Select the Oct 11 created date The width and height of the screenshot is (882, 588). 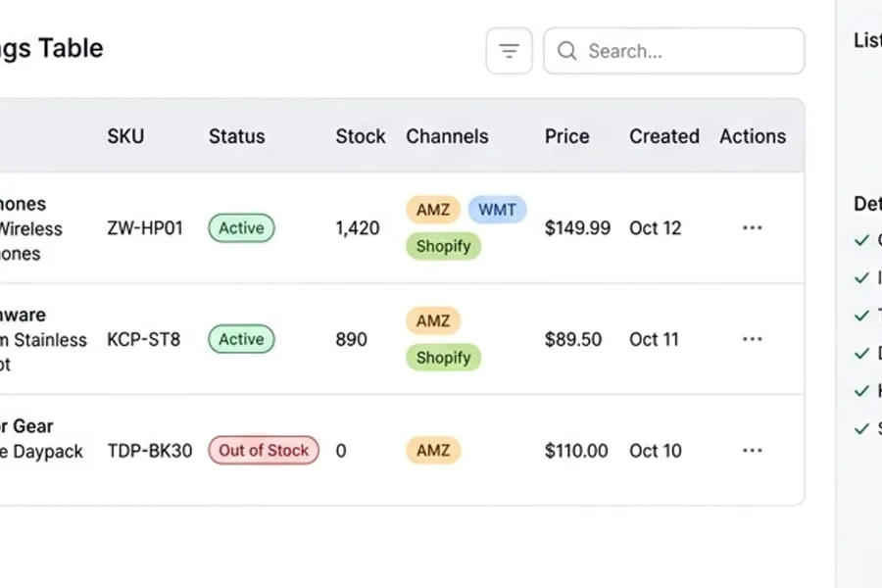655,339
